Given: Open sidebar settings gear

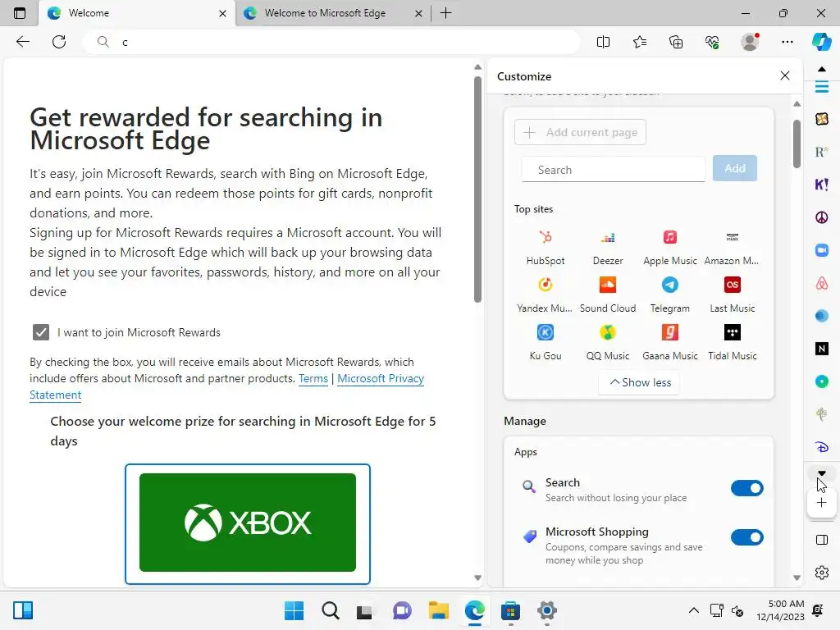Looking at the screenshot, I should (821, 573).
